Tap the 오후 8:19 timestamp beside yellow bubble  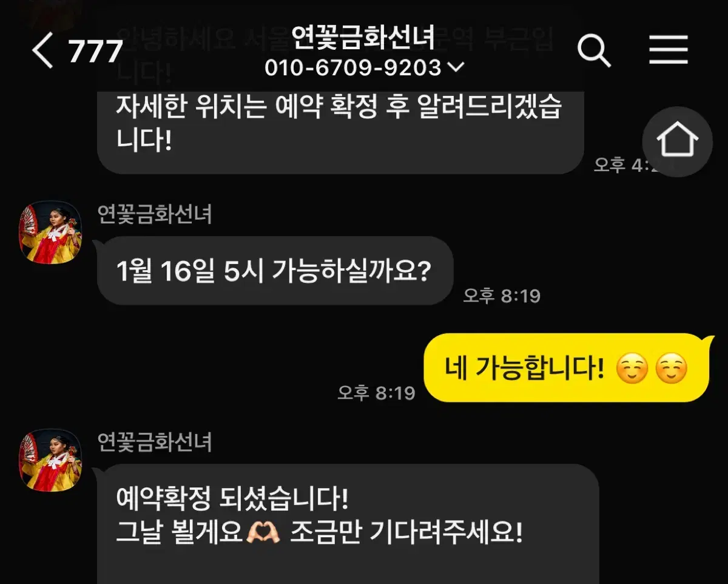pos(376,392)
